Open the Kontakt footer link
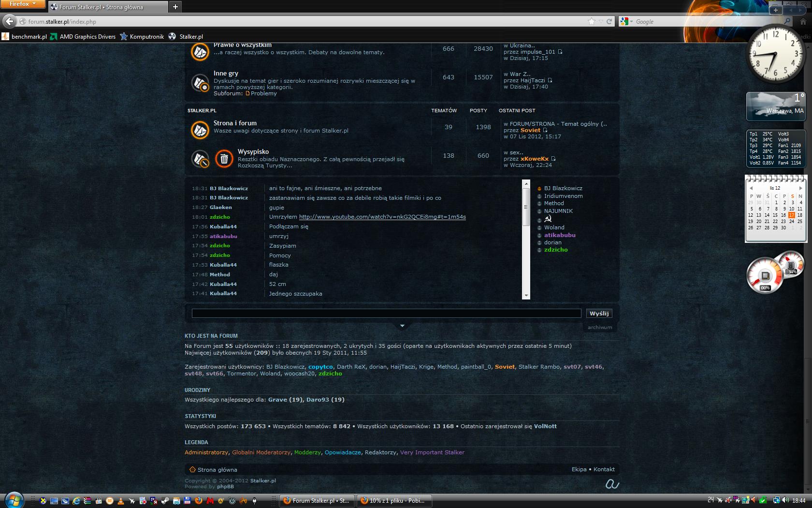The width and height of the screenshot is (812, 508). pos(604,469)
